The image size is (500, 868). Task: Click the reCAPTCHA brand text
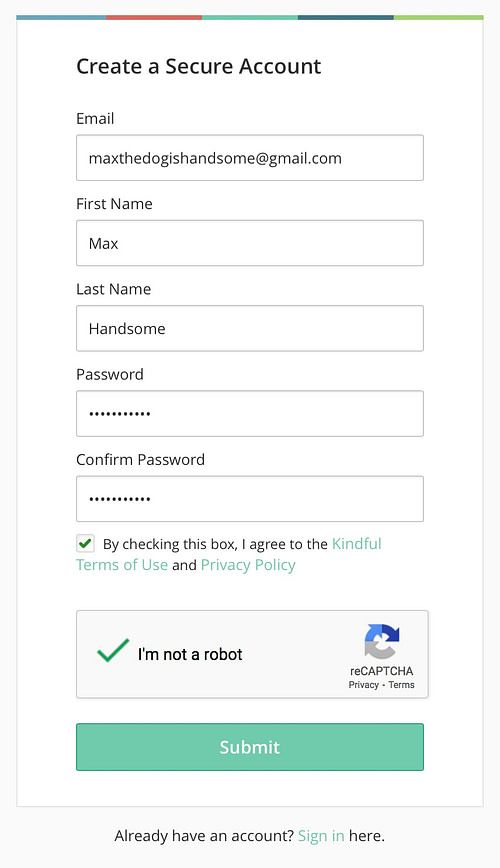coord(382,671)
